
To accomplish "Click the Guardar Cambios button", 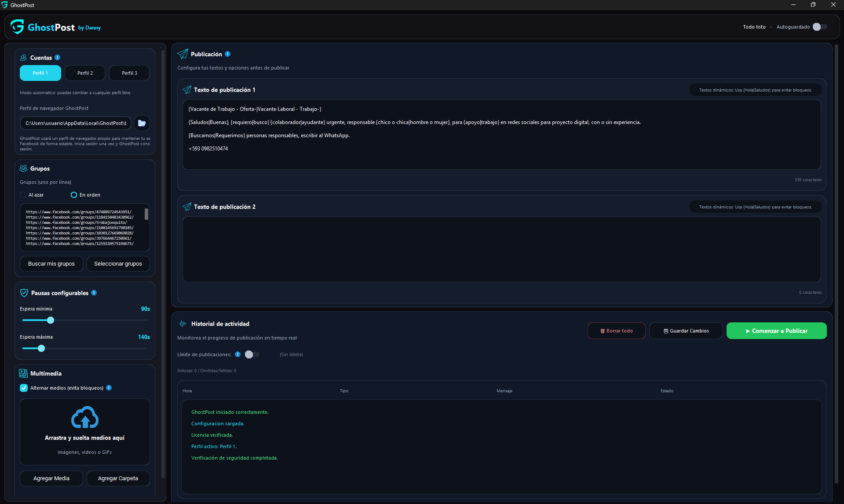I will coord(686,331).
